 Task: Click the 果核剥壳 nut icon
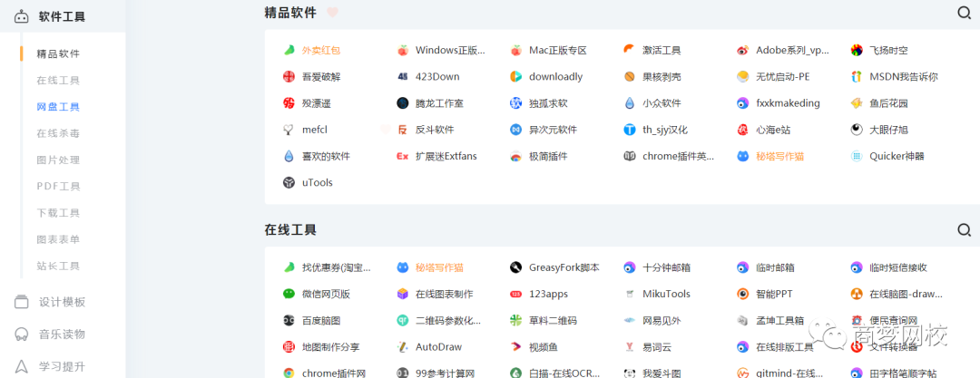pos(630,77)
